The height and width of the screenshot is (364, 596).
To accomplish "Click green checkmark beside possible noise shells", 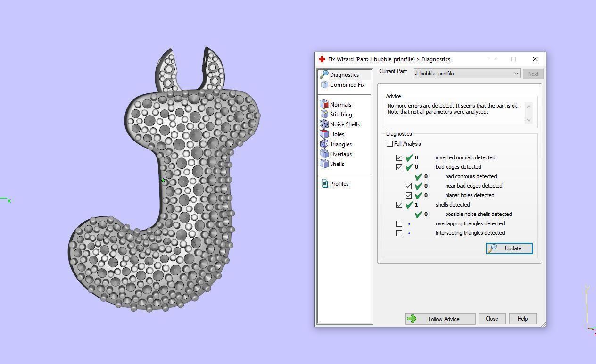I will pos(418,214).
